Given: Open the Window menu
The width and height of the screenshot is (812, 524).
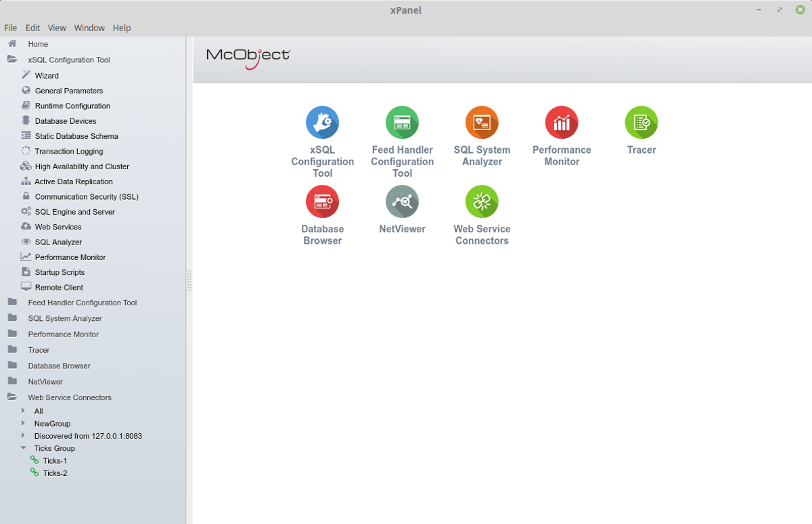Looking at the screenshot, I should pos(89,28).
